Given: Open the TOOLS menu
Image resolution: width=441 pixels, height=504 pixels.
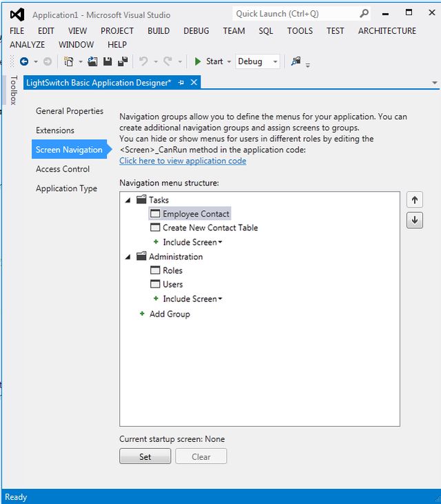Looking at the screenshot, I should pyautogui.click(x=300, y=31).
